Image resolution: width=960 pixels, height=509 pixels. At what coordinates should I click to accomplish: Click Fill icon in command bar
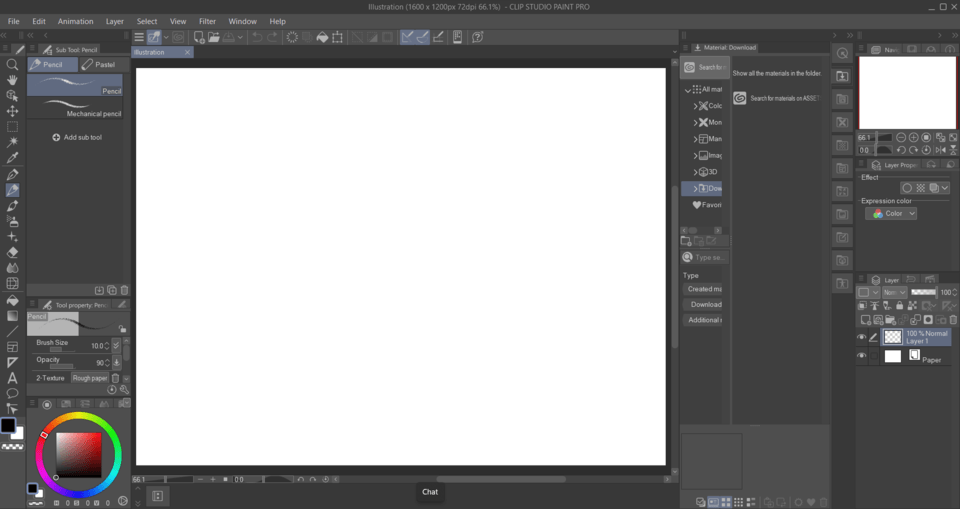[322, 37]
